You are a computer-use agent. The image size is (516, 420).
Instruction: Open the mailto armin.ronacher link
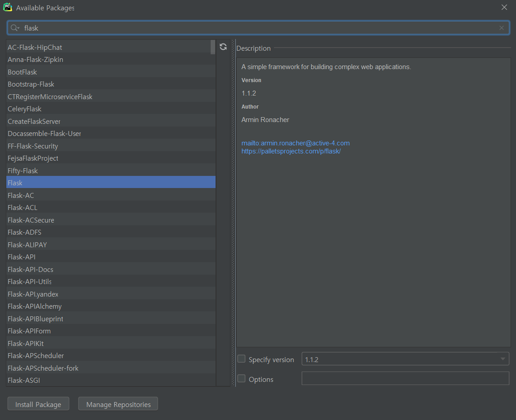pyautogui.click(x=295, y=143)
